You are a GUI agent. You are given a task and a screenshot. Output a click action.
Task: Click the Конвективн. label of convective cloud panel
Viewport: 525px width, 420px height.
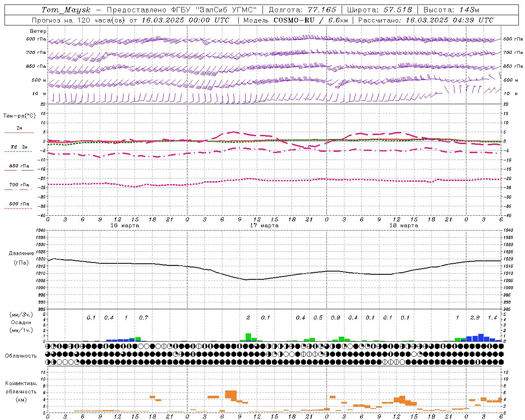[21, 383]
